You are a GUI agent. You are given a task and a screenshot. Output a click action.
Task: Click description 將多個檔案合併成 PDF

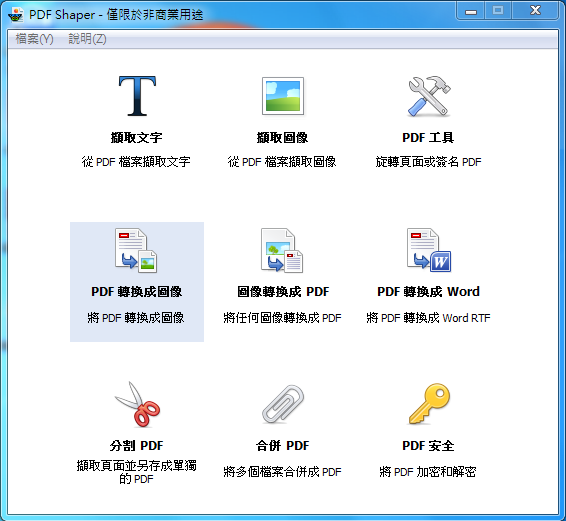click(282, 472)
